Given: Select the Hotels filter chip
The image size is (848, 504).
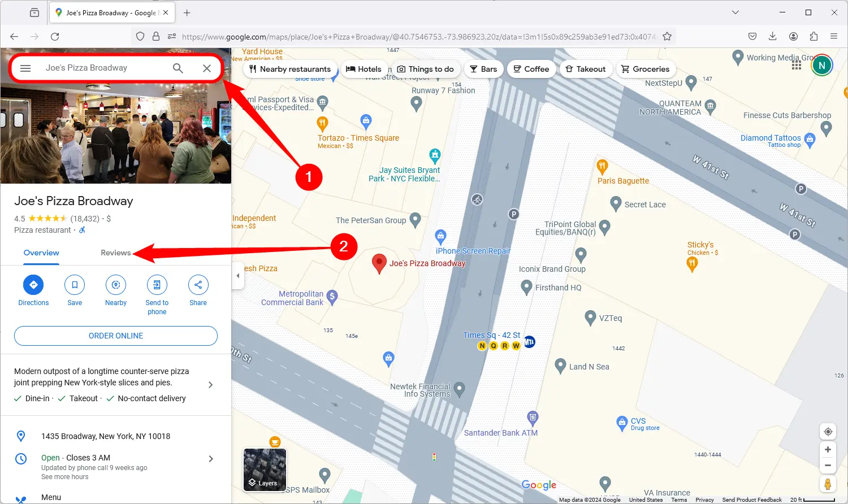Looking at the screenshot, I should (x=364, y=69).
